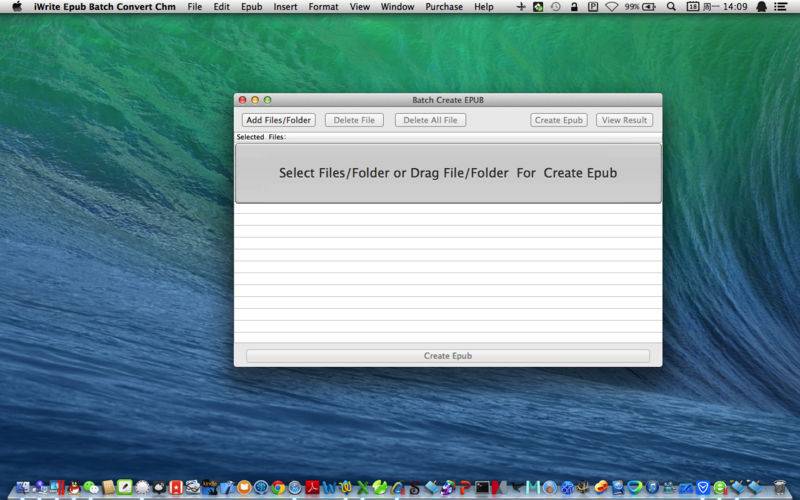Open green notepad with pen dock icon

pyautogui.click(x=125, y=488)
